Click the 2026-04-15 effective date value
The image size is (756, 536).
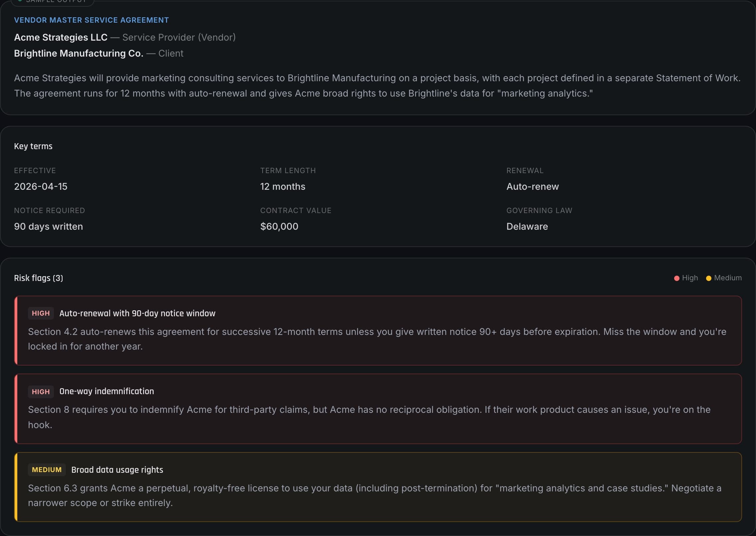click(41, 186)
